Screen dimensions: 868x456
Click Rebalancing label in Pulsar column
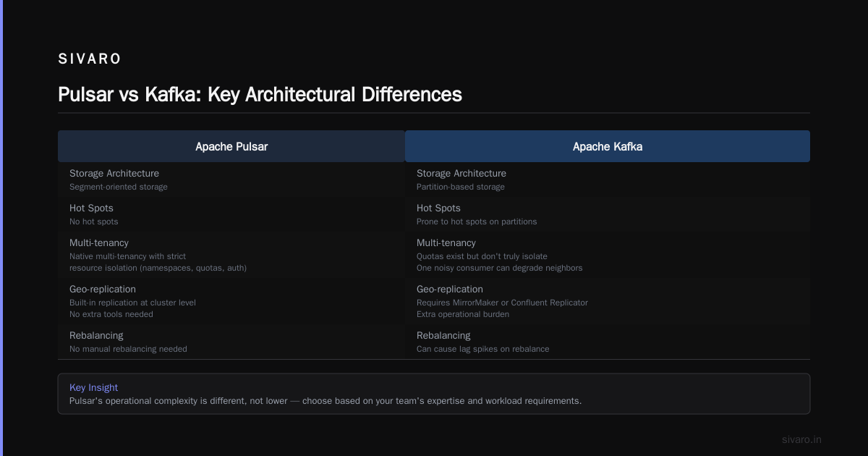[96, 336]
